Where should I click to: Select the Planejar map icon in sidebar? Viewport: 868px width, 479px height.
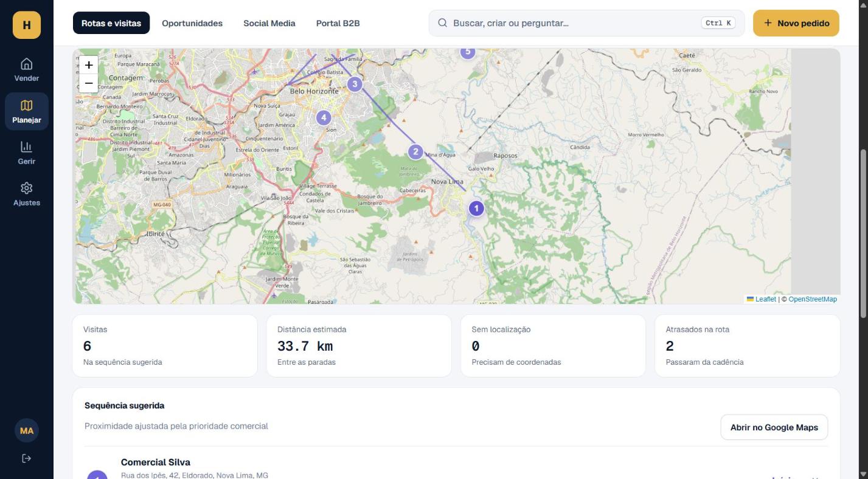[x=27, y=111]
